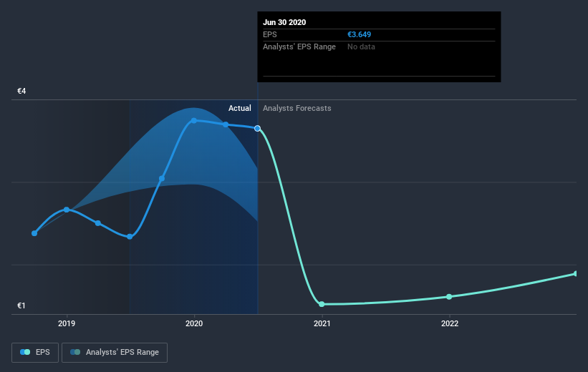Click the 'No data' analysts range value
This screenshot has height=372, width=588.
[x=361, y=46]
